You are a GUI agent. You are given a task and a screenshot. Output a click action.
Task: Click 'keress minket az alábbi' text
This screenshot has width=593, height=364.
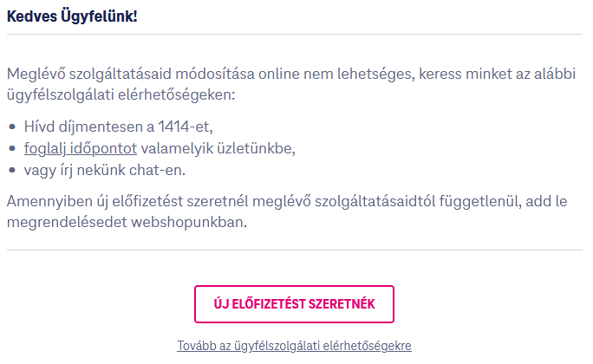click(x=497, y=74)
